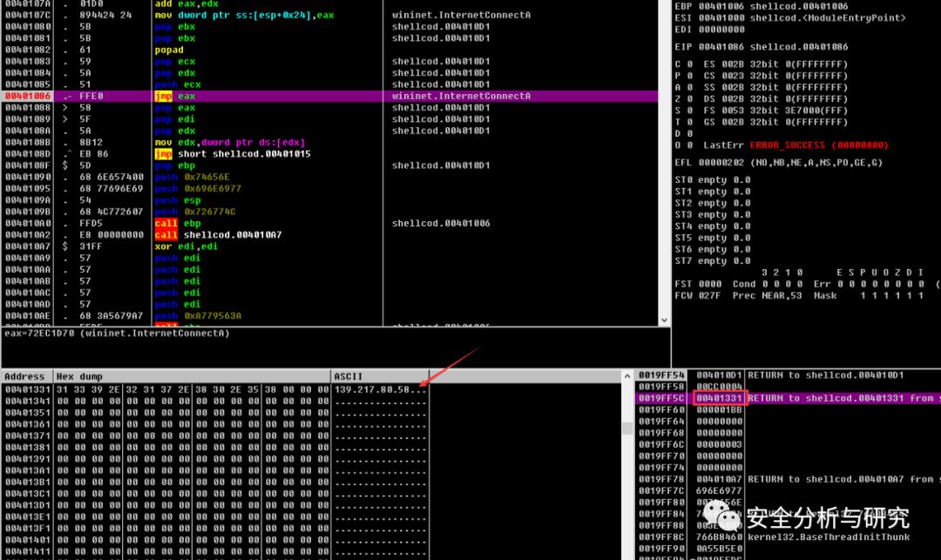The width and height of the screenshot is (941, 560).
Task: Select the ST7 empty FPU register
Action: click(x=712, y=260)
